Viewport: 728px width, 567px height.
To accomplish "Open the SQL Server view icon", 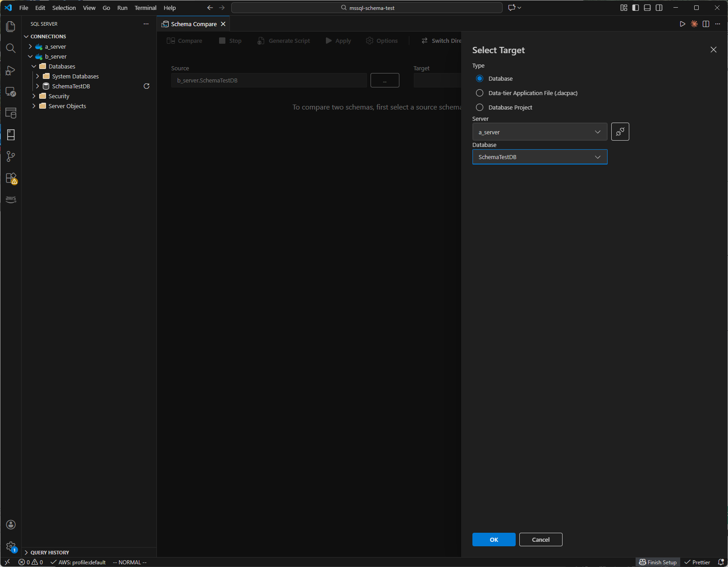I will [11, 113].
